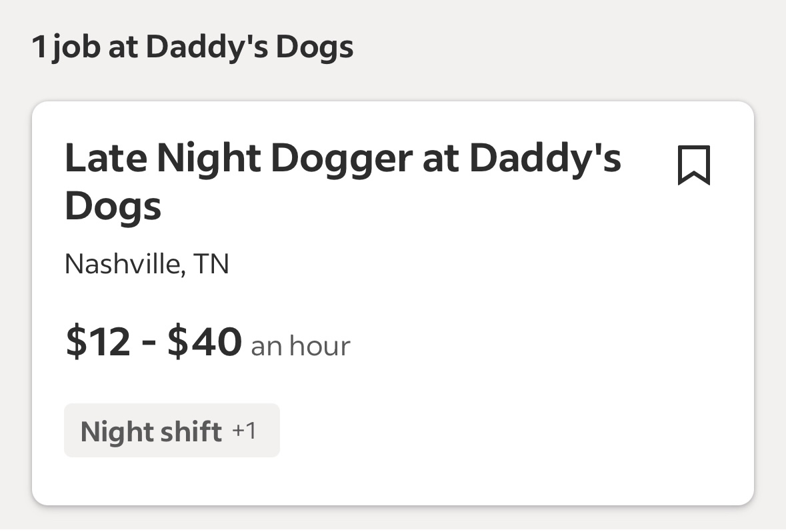Click the 'an hour' pay period label
The width and height of the screenshot is (786, 532).
(300, 346)
